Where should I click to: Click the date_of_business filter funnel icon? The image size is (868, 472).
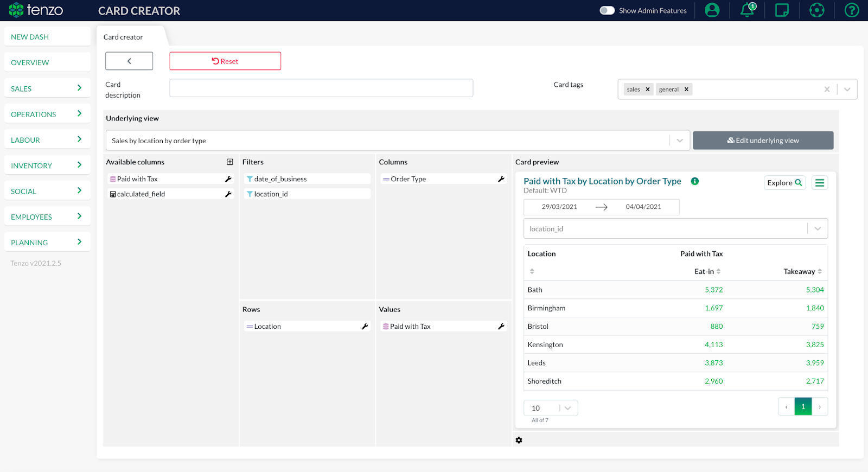pyautogui.click(x=250, y=179)
